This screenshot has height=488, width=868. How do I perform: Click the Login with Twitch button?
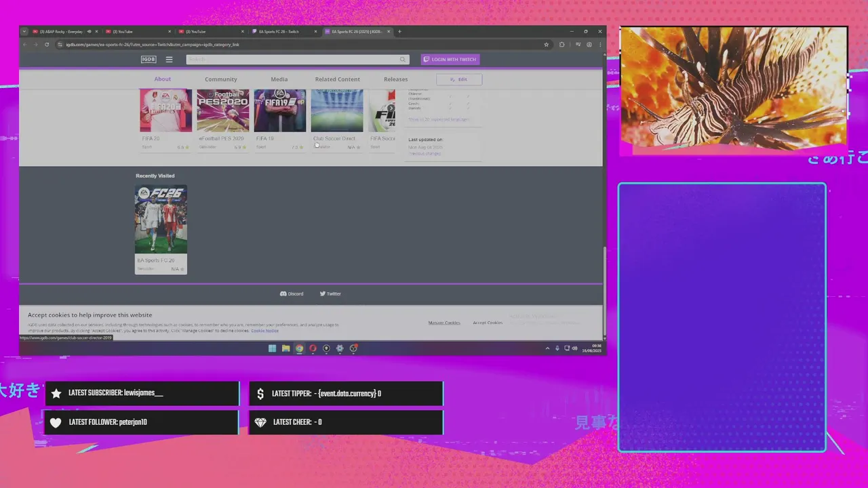coord(450,60)
